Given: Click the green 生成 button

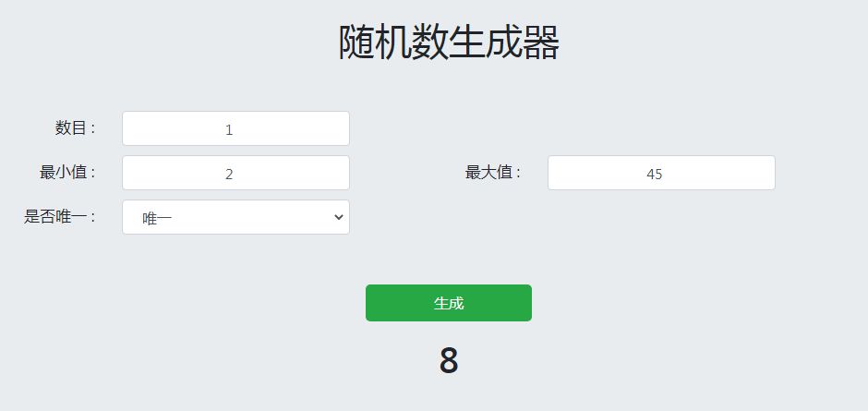Looking at the screenshot, I should pos(448,303).
